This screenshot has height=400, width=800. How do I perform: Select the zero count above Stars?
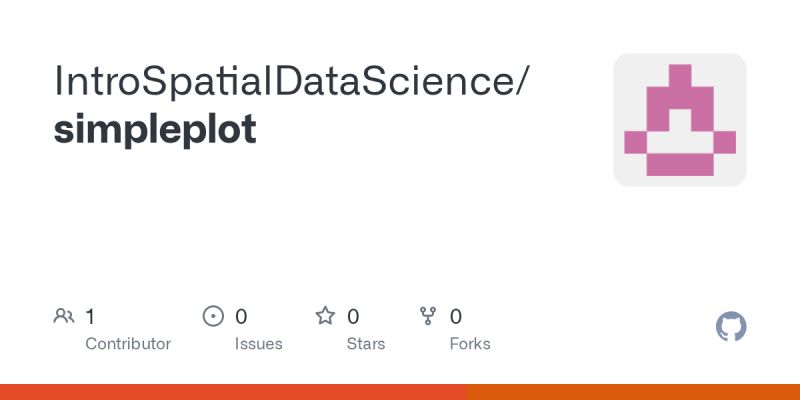[x=353, y=317]
